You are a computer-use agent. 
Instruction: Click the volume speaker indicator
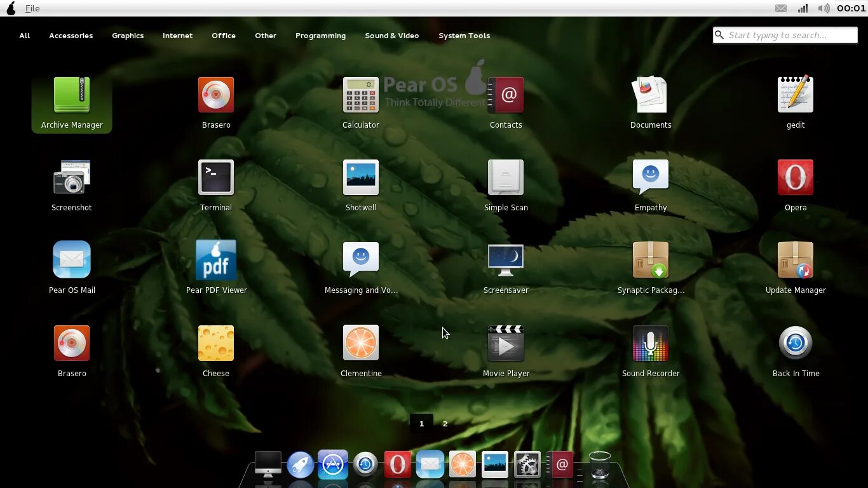(824, 8)
